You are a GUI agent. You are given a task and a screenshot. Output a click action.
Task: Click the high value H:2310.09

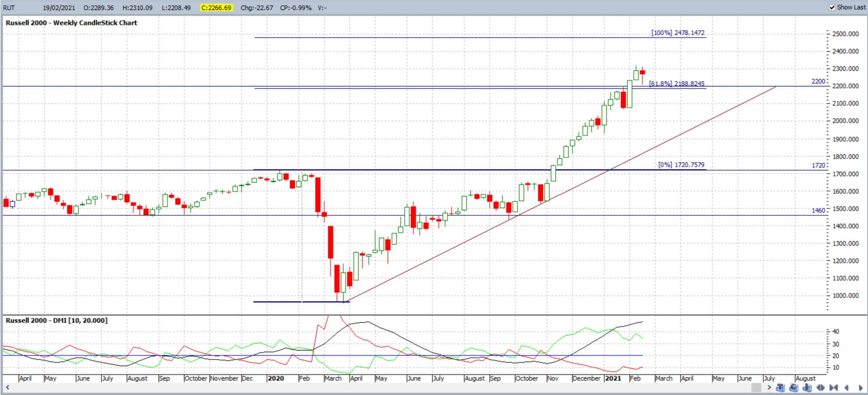(137, 8)
